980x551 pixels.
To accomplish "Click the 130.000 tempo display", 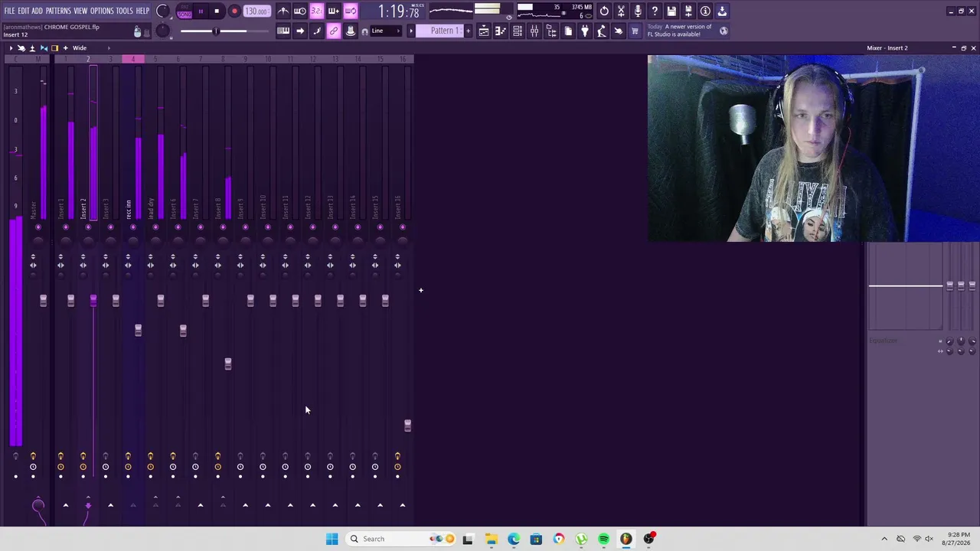I will pyautogui.click(x=256, y=11).
